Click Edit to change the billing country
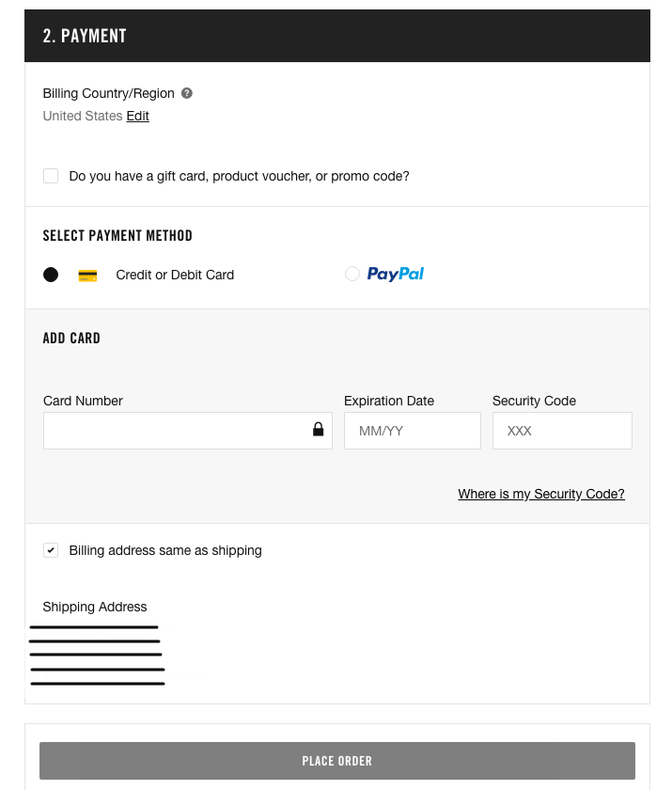672x790 pixels. coord(137,116)
